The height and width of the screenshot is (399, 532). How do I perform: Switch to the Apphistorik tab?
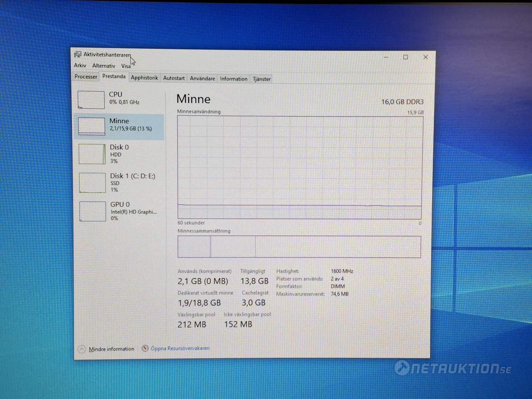(144, 78)
